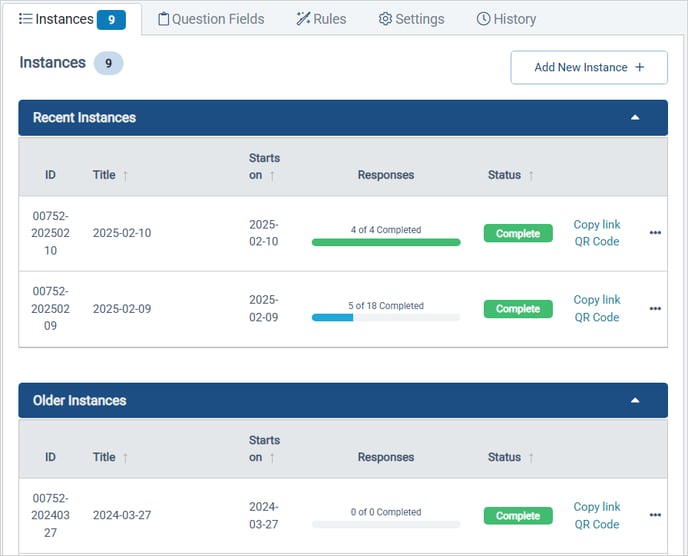Open three-dot menu for 2025-02-10 instance
The image size is (688, 556).
pos(655,233)
